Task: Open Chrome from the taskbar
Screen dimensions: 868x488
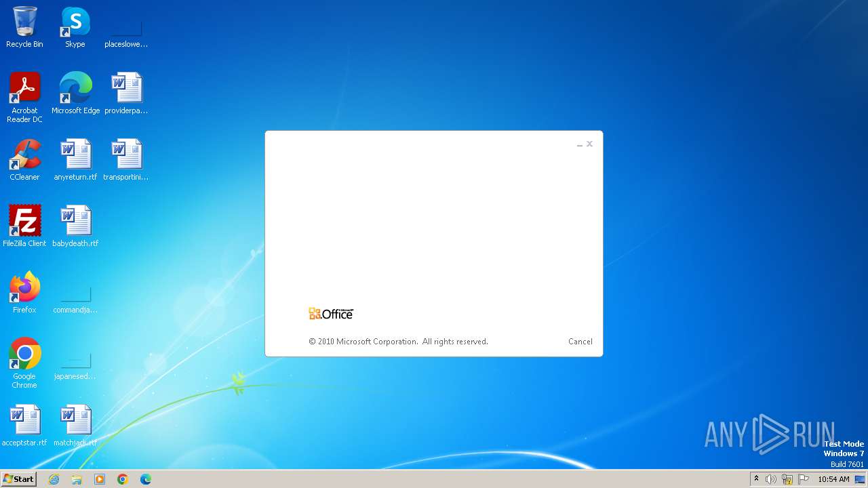Action: (x=123, y=479)
